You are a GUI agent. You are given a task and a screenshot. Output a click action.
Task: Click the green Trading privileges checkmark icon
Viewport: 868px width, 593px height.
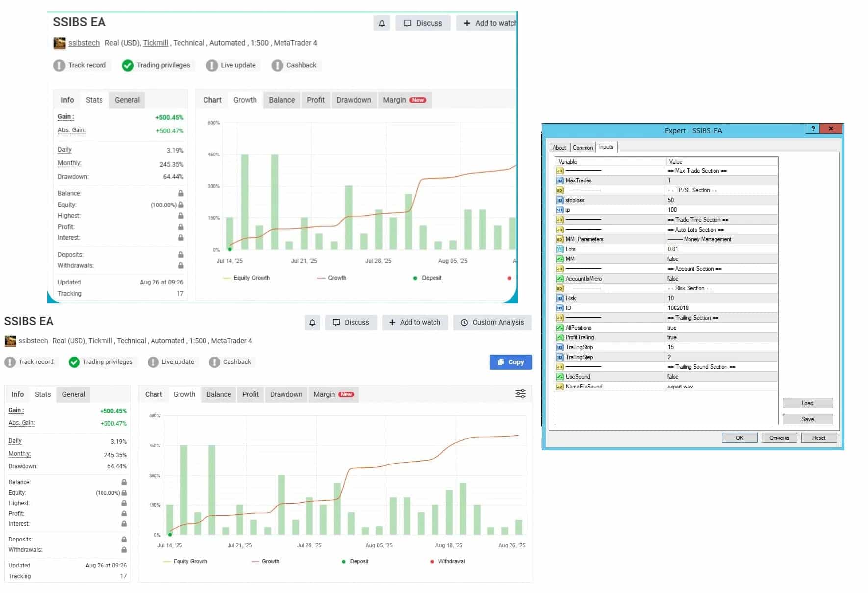[74, 362]
